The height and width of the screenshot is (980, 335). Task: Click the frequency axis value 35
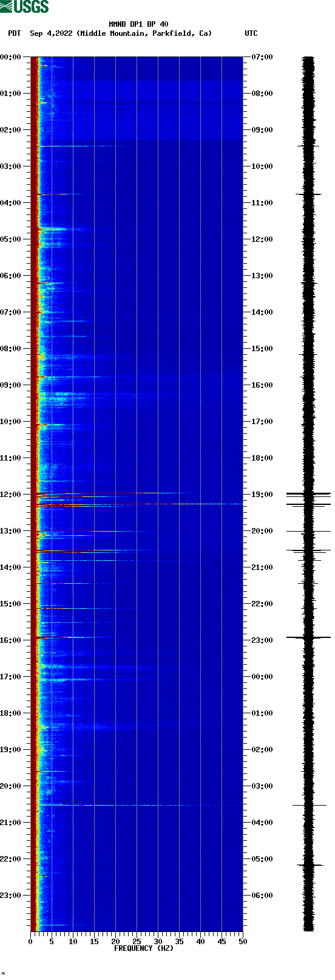tap(179, 942)
